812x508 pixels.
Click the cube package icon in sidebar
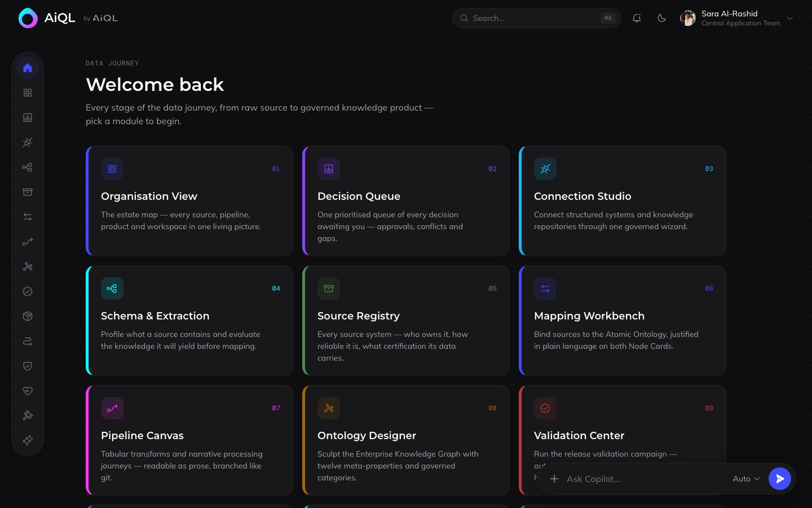click(x=28, y=316)
